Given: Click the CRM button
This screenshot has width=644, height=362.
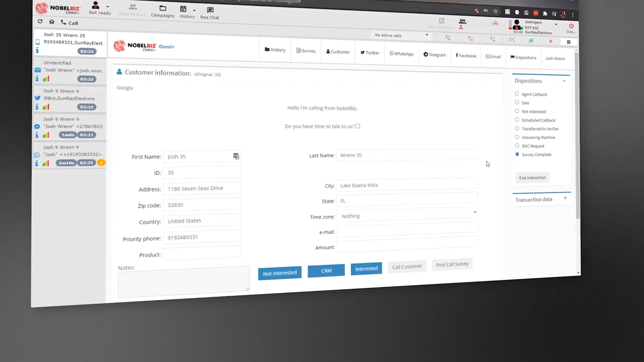Looking at the screenshot, I should 326,270.
